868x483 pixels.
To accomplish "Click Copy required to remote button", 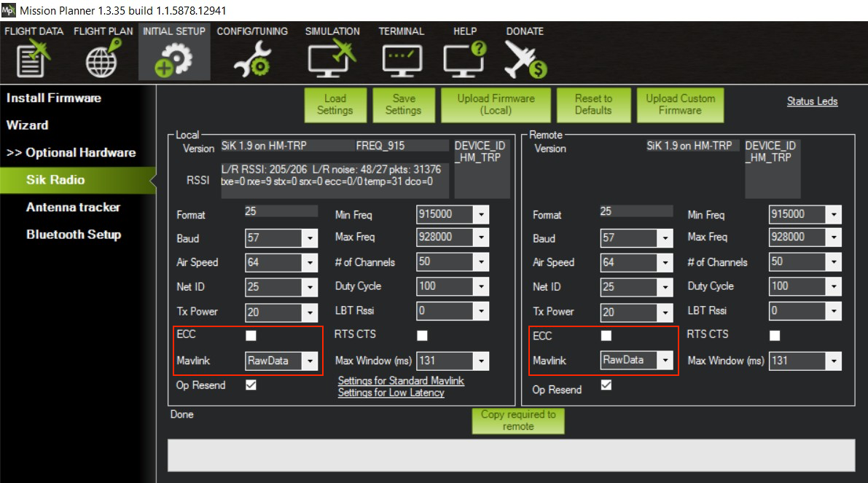I will (x=518, y=420).
